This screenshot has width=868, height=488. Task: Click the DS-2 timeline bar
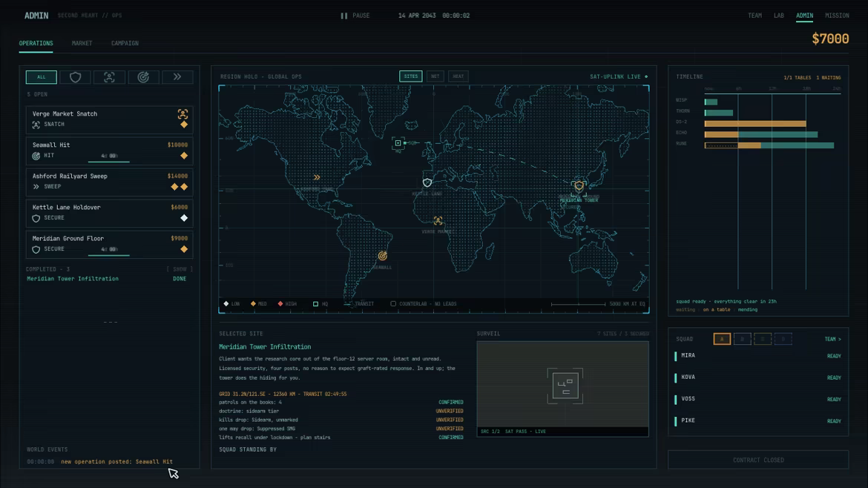tap(755, 123)
